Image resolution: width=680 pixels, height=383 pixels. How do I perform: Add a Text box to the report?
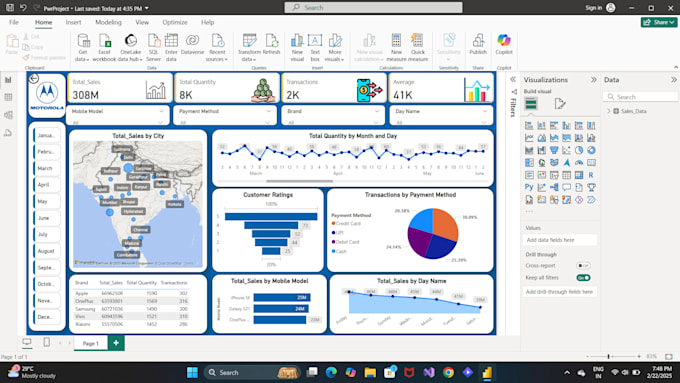[x=315, y=48]
